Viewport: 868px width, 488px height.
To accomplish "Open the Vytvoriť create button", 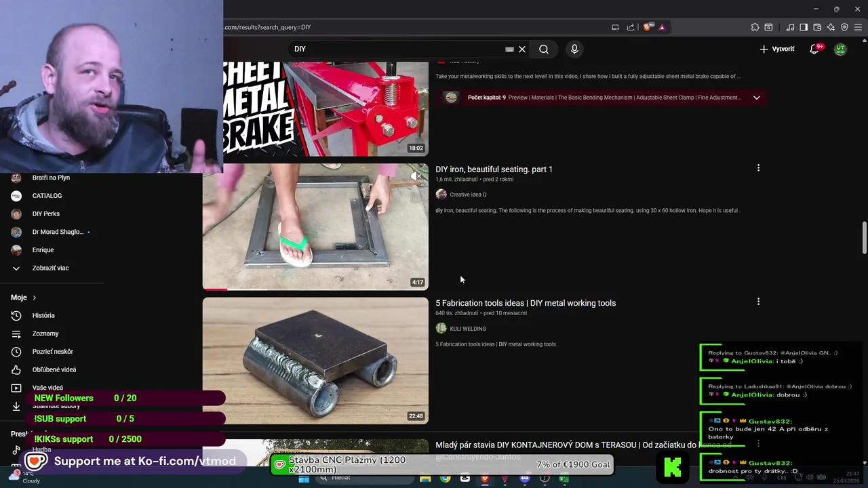I will pos(777,49).
